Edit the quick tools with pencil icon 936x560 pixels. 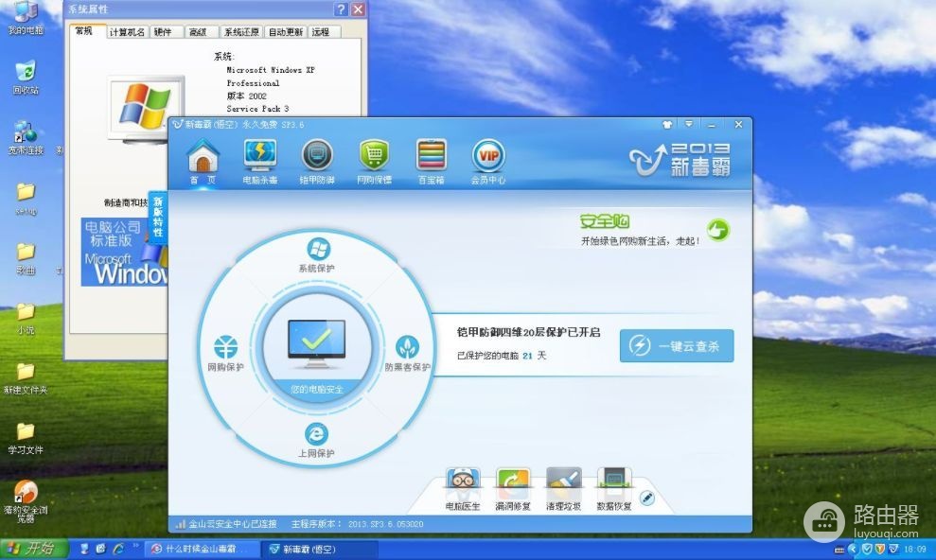coord(647,498)
